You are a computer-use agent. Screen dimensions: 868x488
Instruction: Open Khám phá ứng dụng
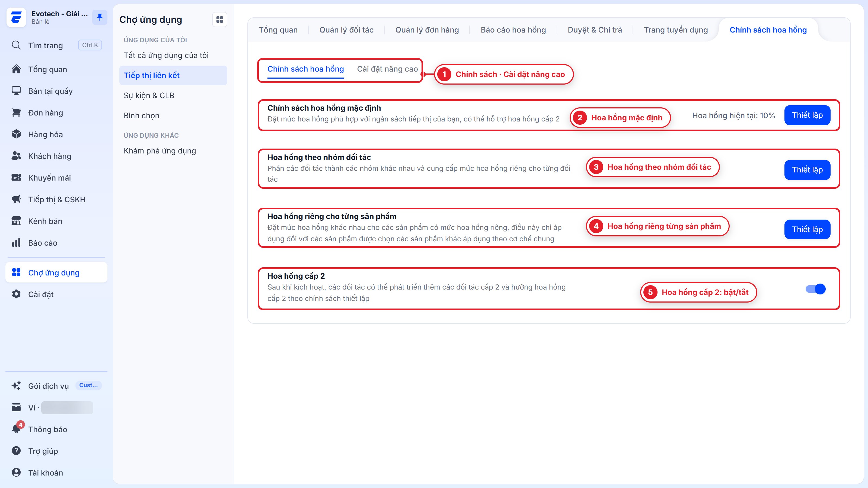(173, 151)
